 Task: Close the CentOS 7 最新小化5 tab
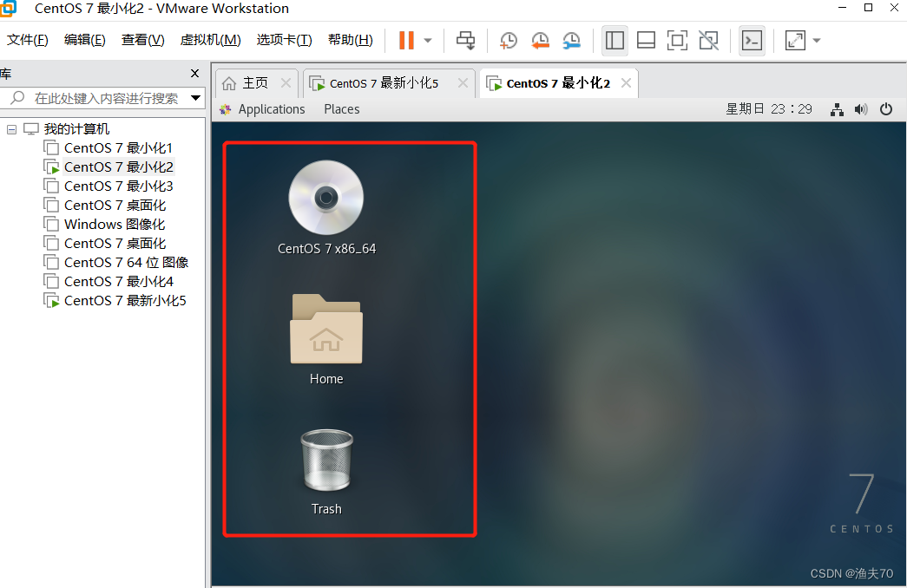(463, 82)
